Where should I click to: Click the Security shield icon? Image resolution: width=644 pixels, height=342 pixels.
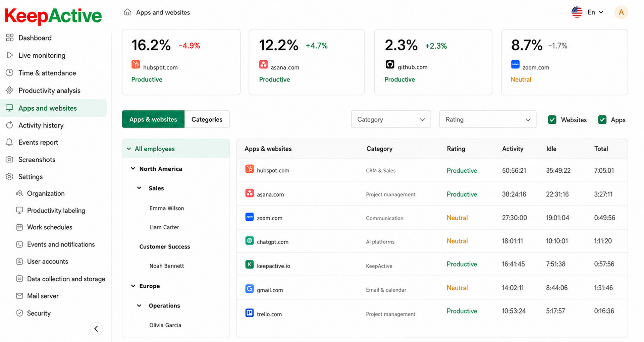coord(20,313)
